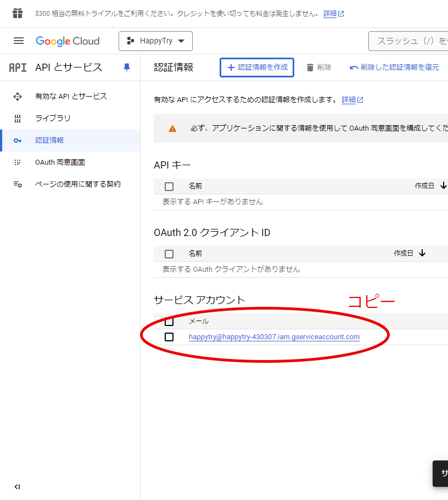Click the Google Cloud logo
The height and width of the screenshot is (500, 448).
(68, 41)
